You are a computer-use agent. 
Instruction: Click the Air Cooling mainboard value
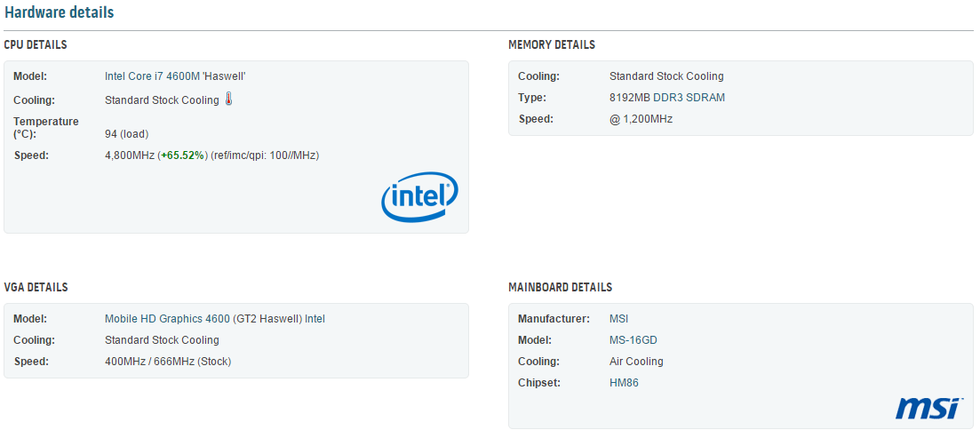636,362
